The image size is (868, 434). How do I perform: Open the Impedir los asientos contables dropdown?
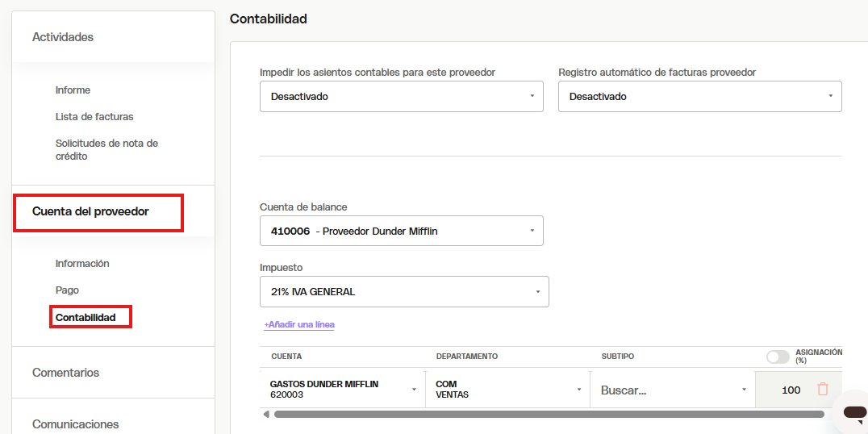tap(402, 96)
